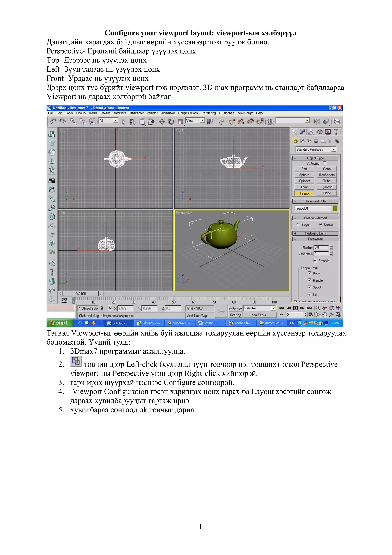Screen dimensions: 392x555
Task: Expand the Keyboard Entry rollout
Action: click(315, 233)
